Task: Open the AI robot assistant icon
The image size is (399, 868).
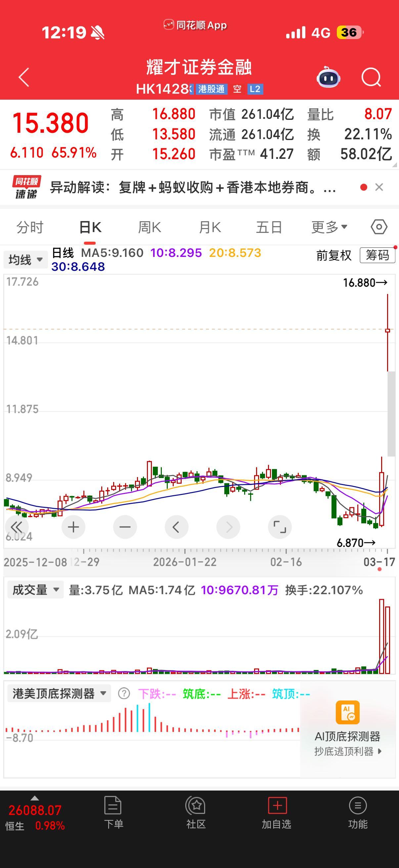Action: coord(328,77)
